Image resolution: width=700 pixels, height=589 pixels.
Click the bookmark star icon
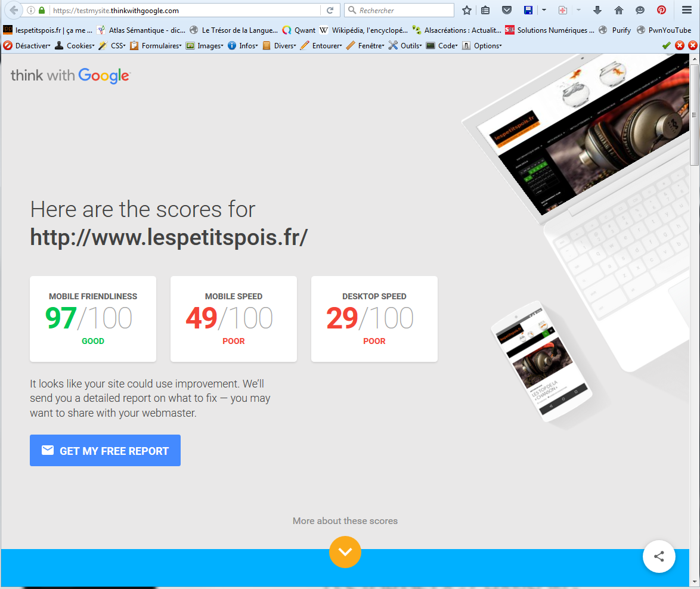coord(467,10)
